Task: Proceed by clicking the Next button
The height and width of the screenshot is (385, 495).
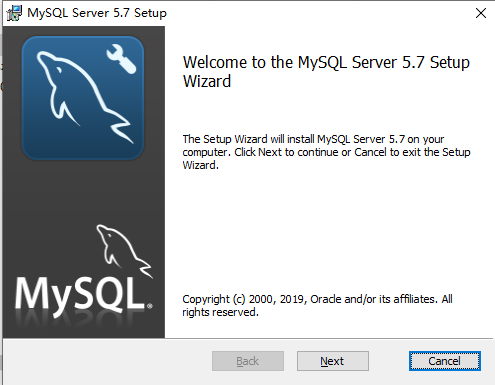Action: click(x=333, y=361)
